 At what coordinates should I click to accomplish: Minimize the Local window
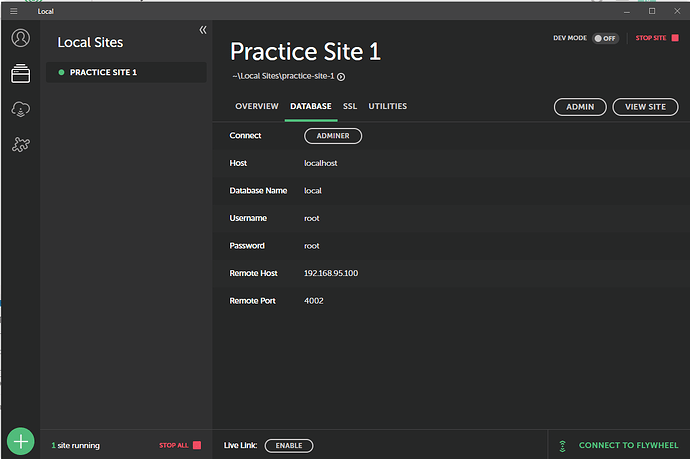tap(627, 11)
